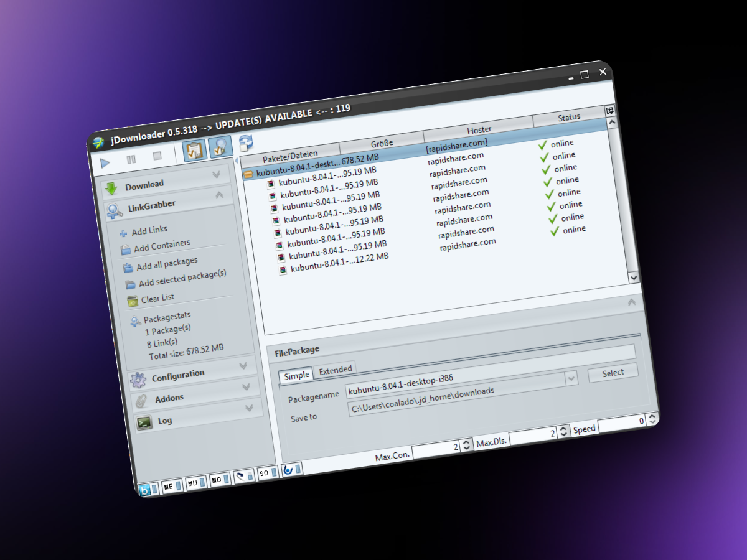The image size is (747, 560).
Task: Start downloads with the play icon
Action: tap(105, 163)
